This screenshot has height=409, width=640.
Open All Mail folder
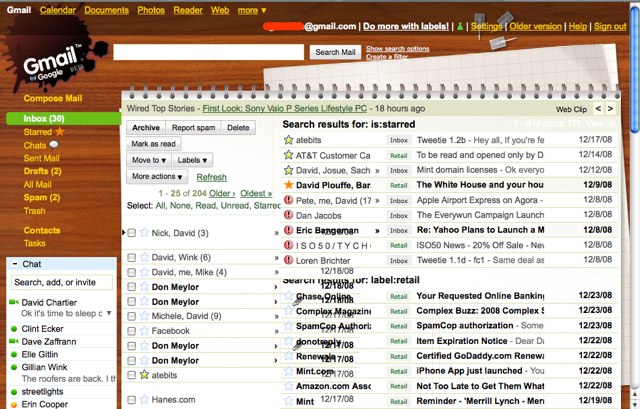[x=38, y=184]
